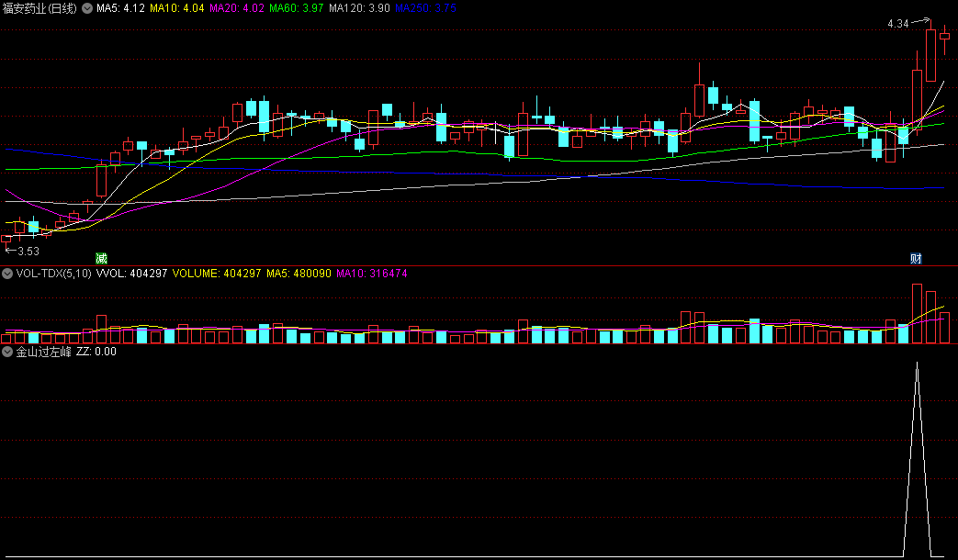Click the 金山过左峰 indicator name
958x560 pixels.
click(43, 352)
